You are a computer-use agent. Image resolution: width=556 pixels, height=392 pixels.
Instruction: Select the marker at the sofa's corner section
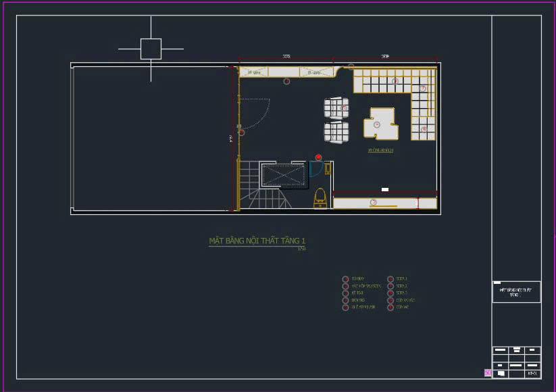[x=423, y=89]
